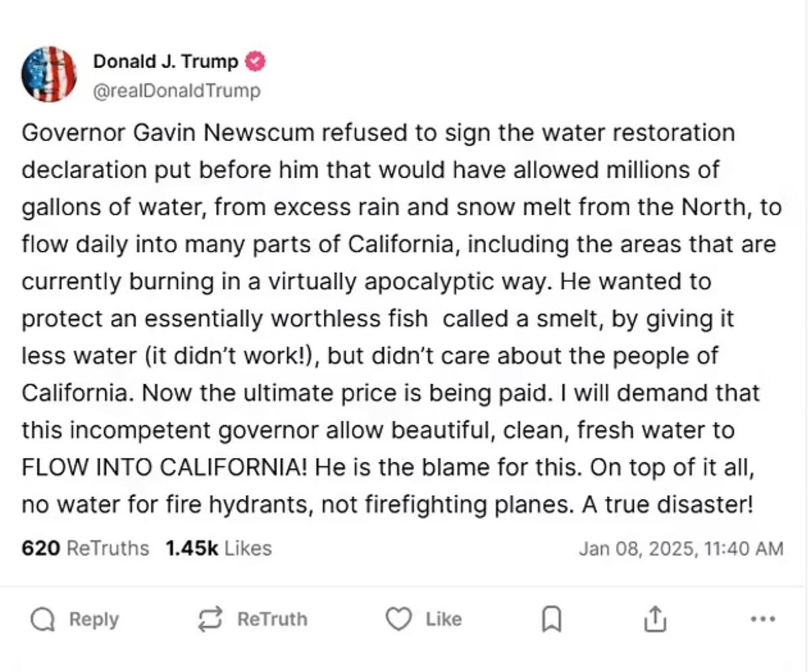The image size is (811, 672).
Task: Bookmark this post
Action: coord(551,619)
